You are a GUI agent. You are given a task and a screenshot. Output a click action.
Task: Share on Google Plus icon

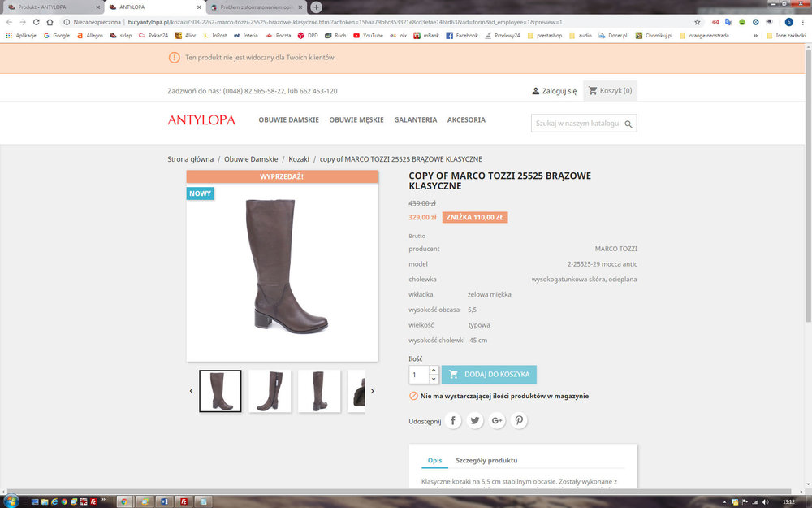497,420
